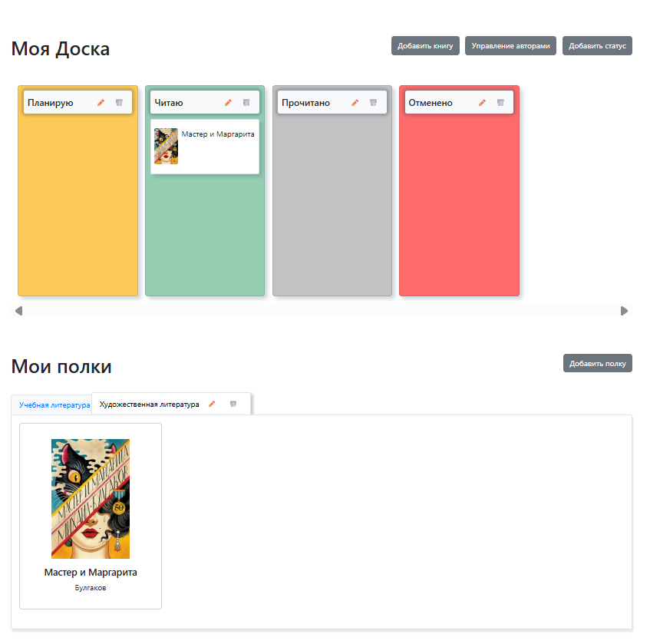The width and height of the screenshot is (650, 644).
Task: Rename the Художественная литература shelf via pencil
Action: [x=212, y=404]
